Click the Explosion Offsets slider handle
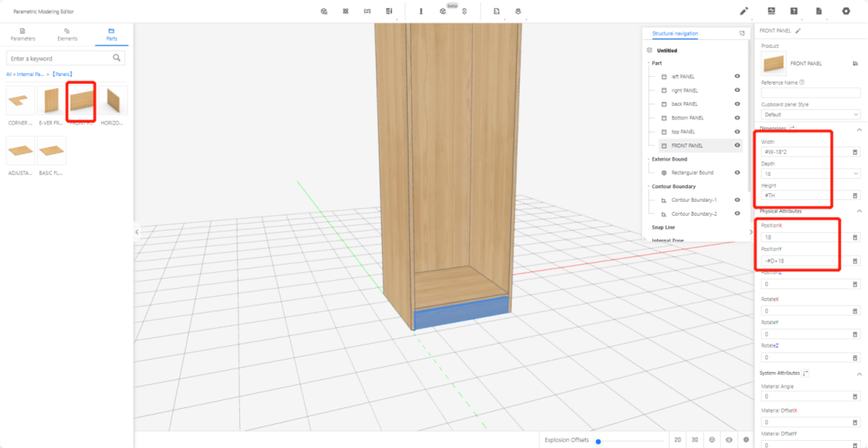The height and width of the screenshot is (448, 868). [598, 441]
